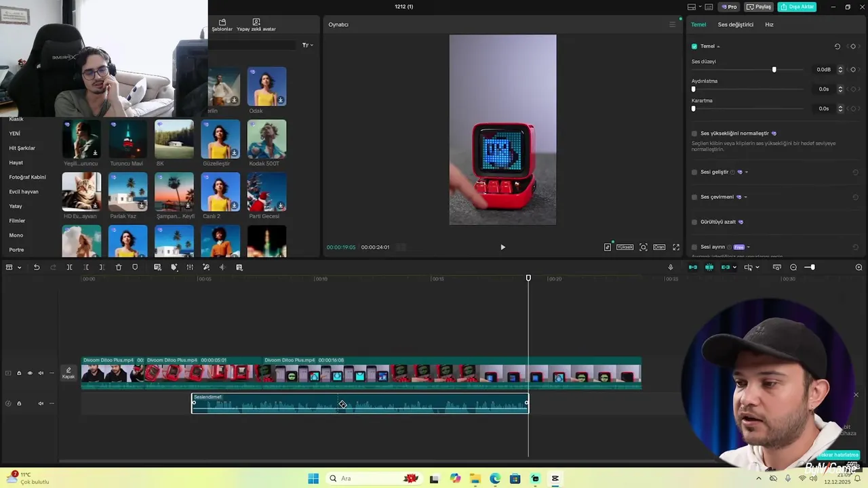Collapse the Temel section arrow

pyautogui.click(x=718, y=47)
